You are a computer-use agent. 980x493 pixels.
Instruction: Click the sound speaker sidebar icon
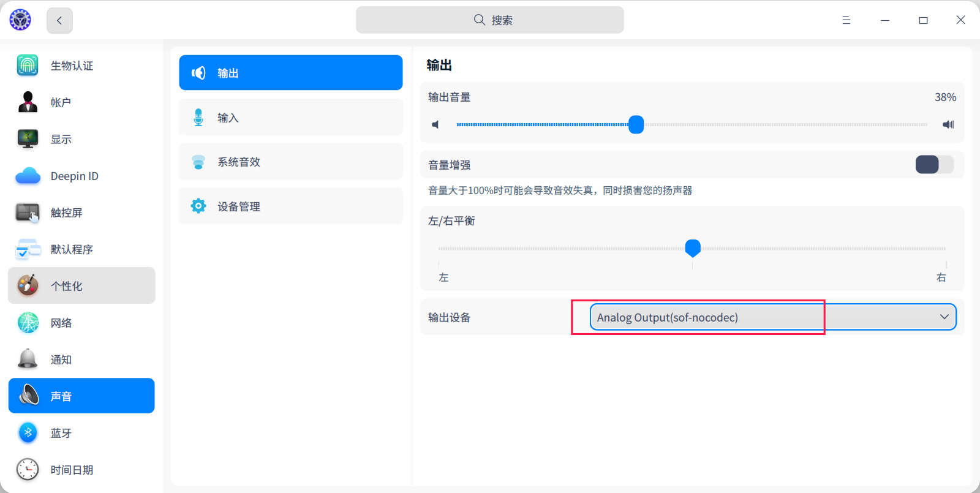(28, 396)
